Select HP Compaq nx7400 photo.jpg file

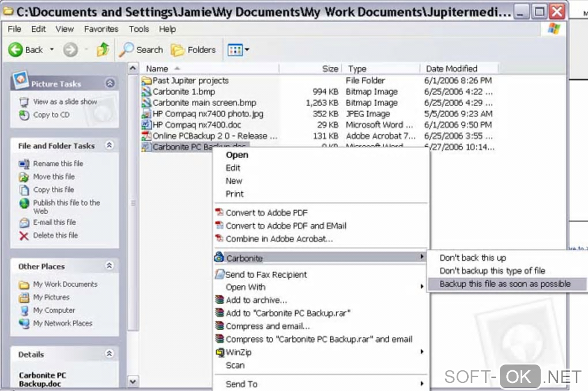208,114
